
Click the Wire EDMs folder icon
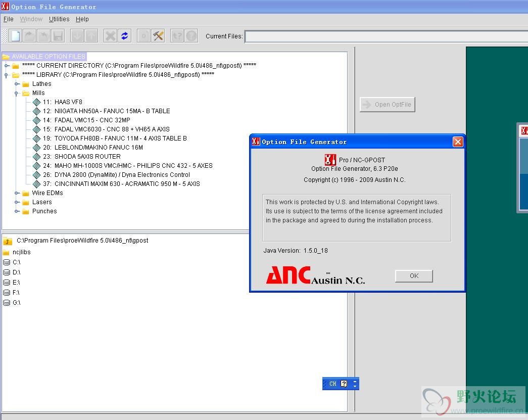[x=26, y=193]
